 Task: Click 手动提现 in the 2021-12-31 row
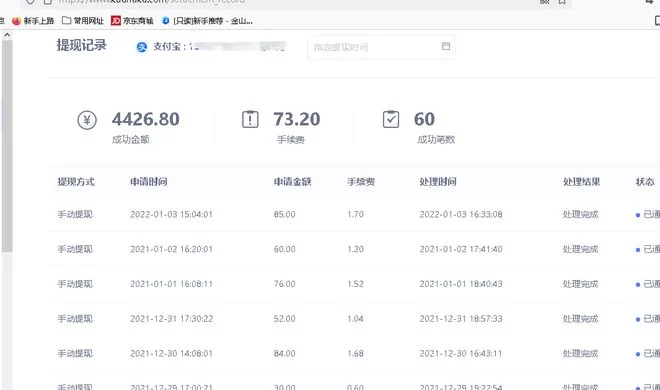tap(75, 319)
